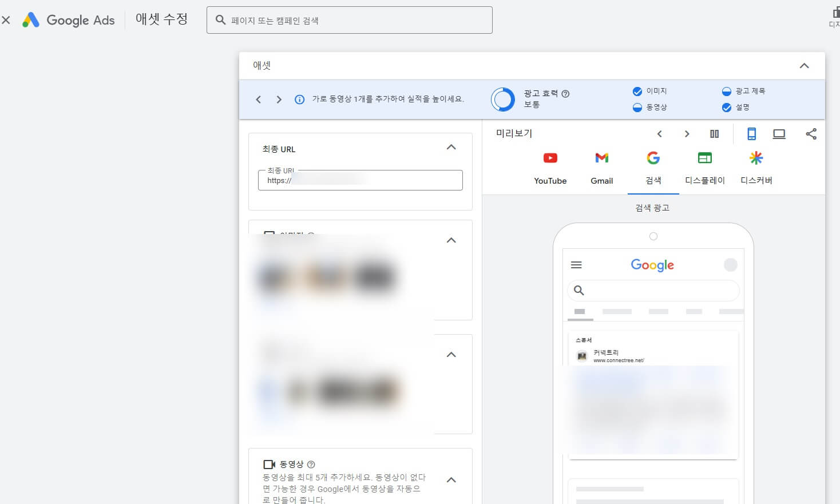Collapse the 애셋 section chevron
The height and width of the screenshot is (504, 840).
pos(804,66)
